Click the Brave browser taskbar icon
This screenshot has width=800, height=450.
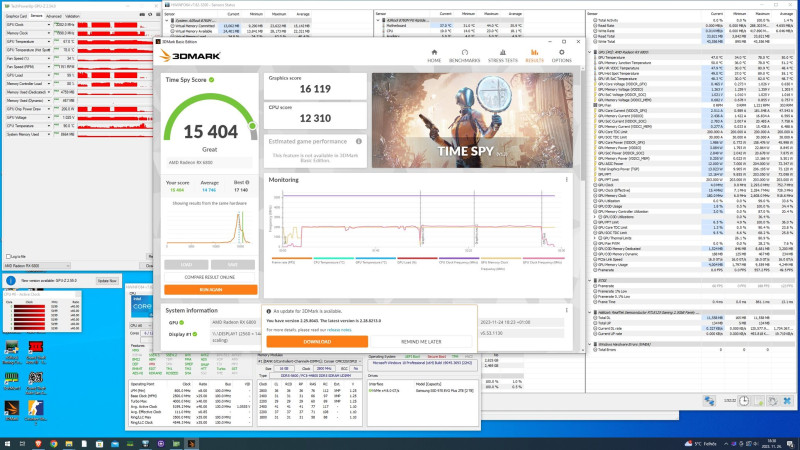point(38,444)
